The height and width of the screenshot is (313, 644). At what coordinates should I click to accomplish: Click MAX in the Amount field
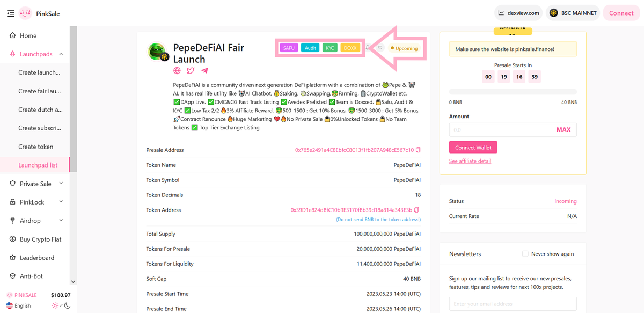coord(563,130)
